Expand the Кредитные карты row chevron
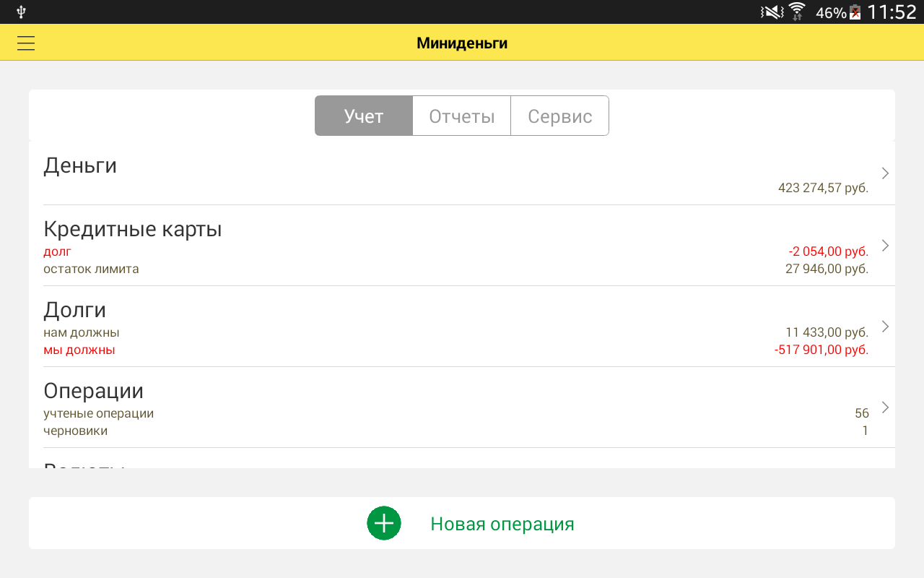The height and width of the screenshot is (578, 924). [885, 246]
